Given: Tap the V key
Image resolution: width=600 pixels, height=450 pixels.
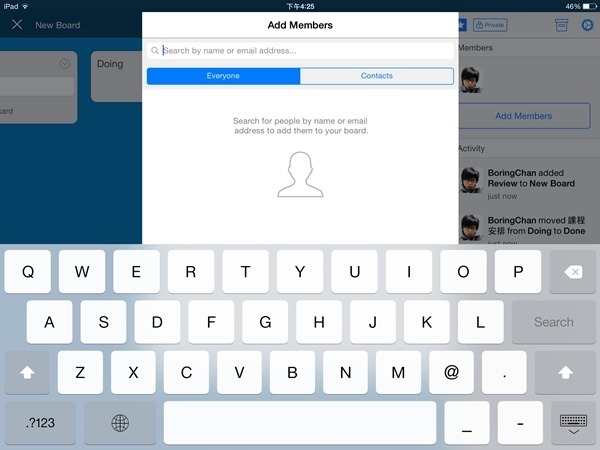Looking at the screenshot, I should click(x=239, y=372).
